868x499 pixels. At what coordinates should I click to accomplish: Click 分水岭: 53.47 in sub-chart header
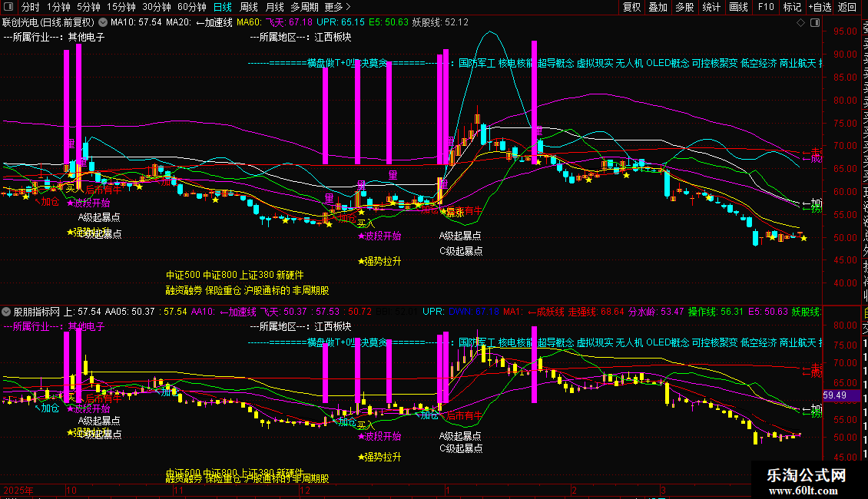656,312
